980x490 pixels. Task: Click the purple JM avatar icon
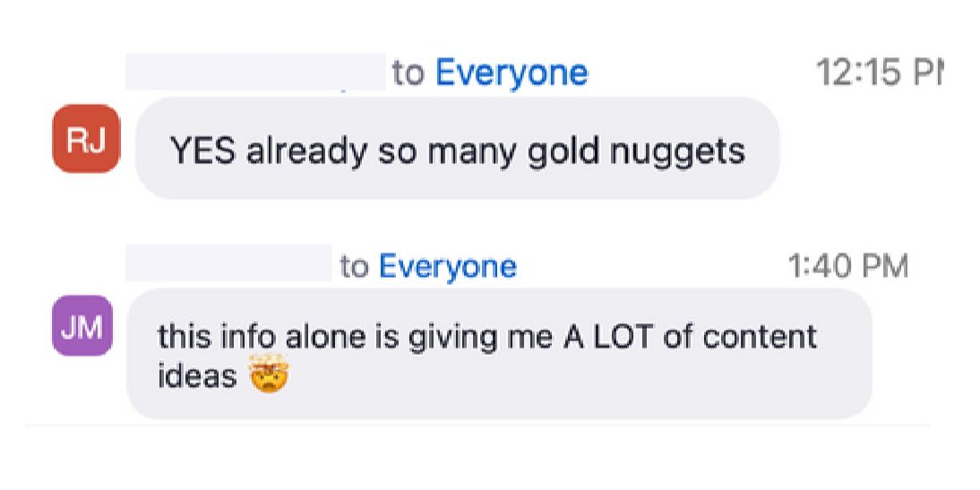[x=82, y=326]
